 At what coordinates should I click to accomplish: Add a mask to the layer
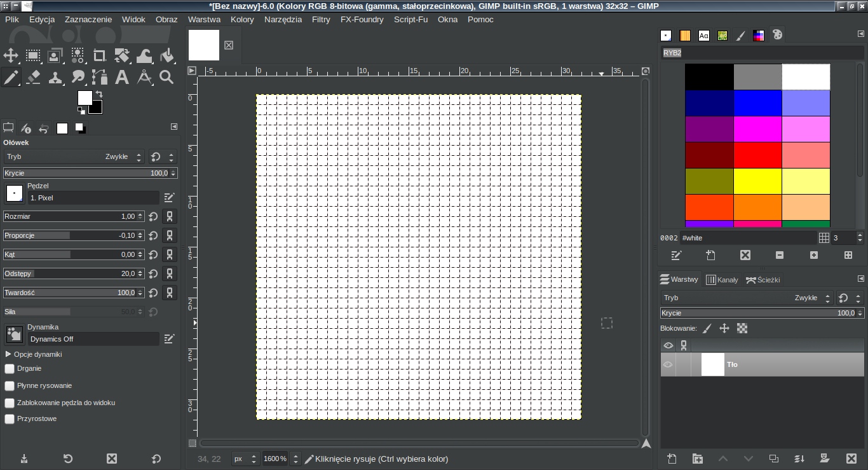[825, 459]
